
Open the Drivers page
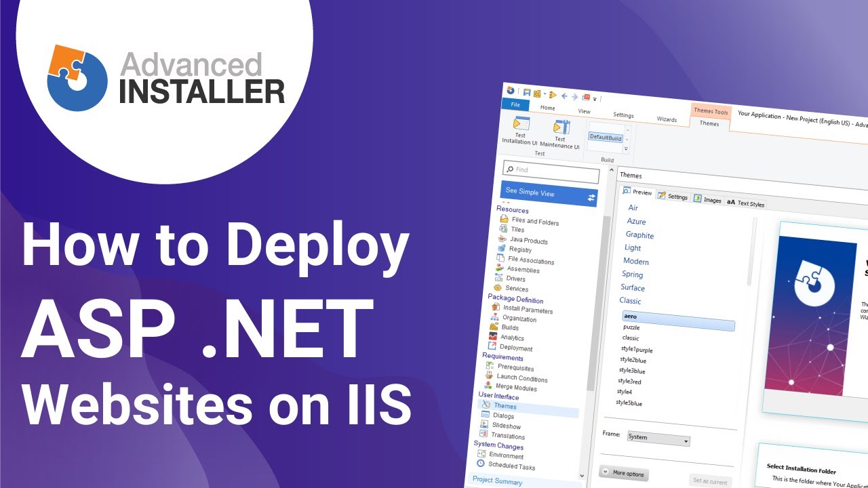pos(515,279)
